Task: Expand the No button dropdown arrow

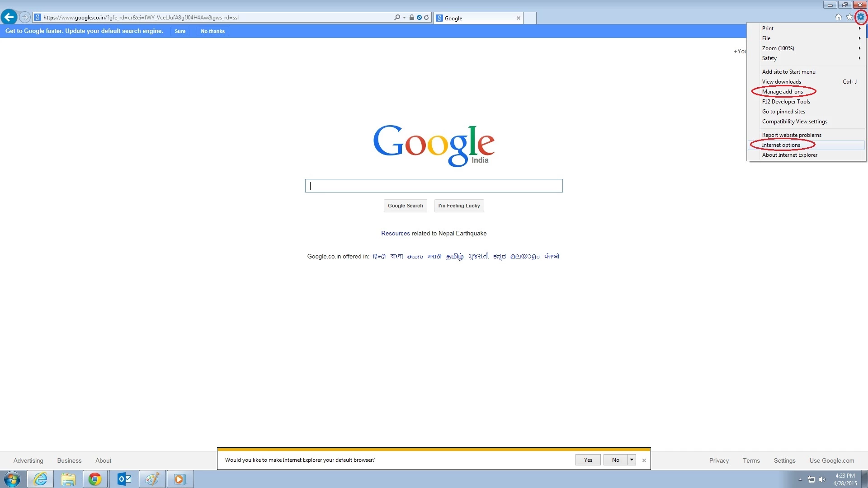Action: [x=632, y=460]
